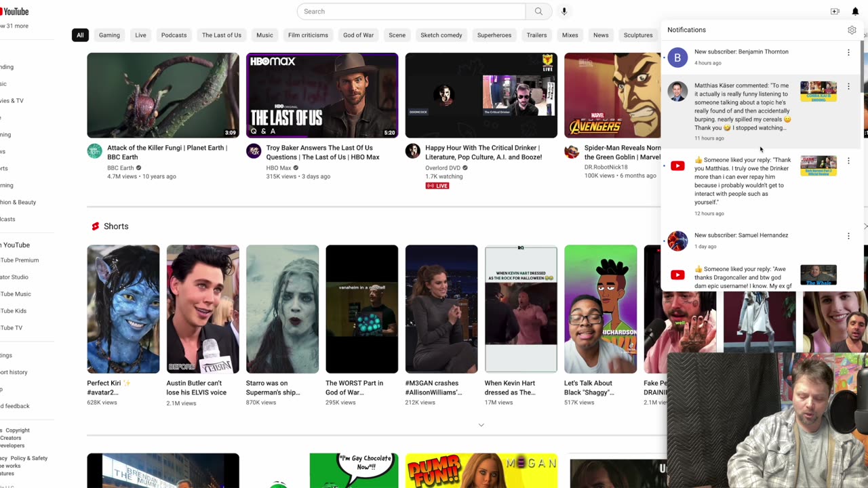Select the God of War filter chip
This screenshot has width=868, height=488.
(358, 35)
